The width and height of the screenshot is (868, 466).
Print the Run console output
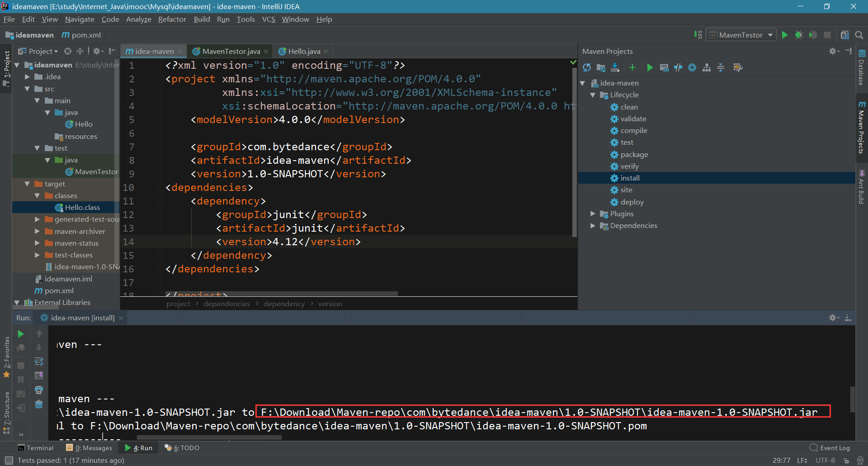click(x=39, y=390)
